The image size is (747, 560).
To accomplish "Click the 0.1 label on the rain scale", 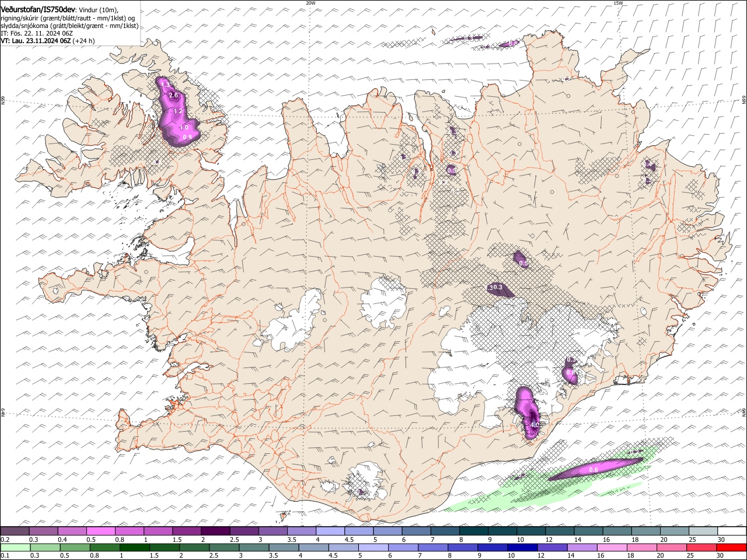I will click(5, 555).
